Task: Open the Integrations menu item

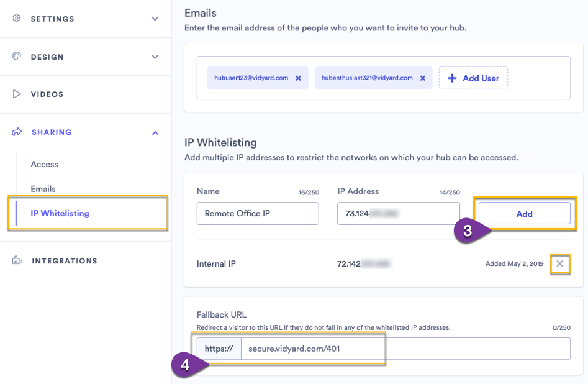Action: [x=65, y=261]
